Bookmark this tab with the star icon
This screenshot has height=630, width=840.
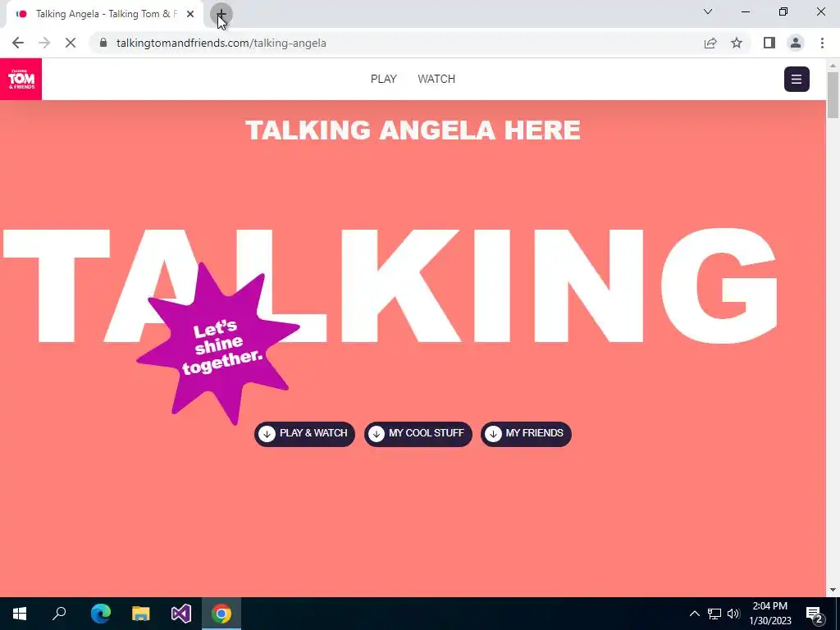coord(737,43)
